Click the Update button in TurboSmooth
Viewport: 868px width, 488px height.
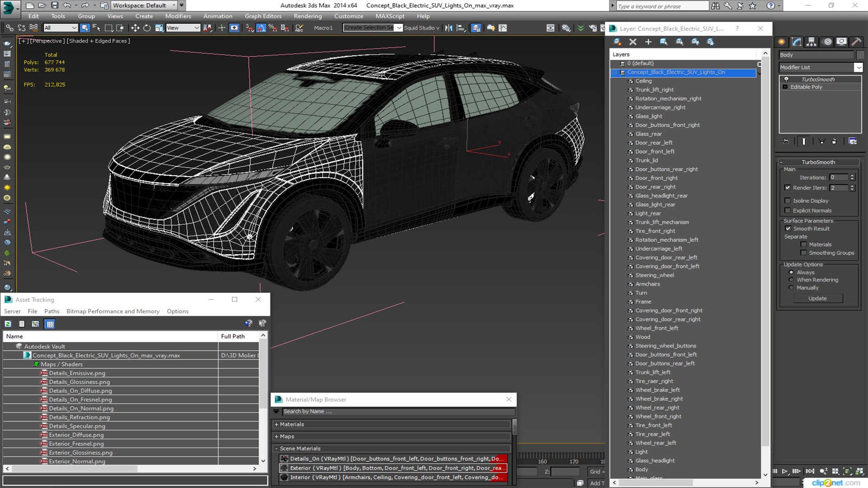817,299
